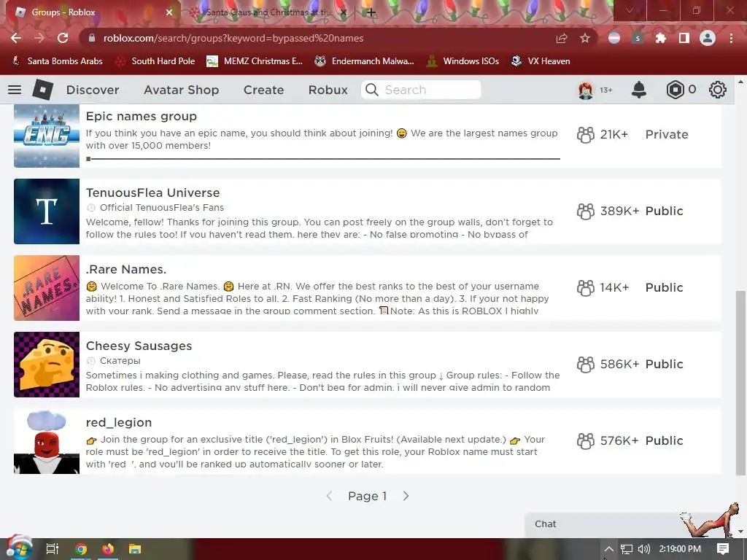Open the Roblox settings gear

(718, 90)
